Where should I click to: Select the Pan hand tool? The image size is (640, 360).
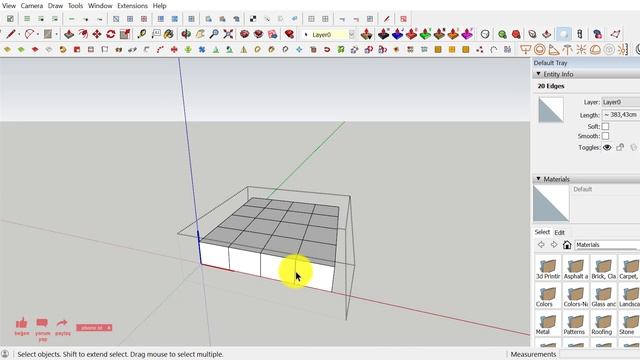tap(200, 34)
